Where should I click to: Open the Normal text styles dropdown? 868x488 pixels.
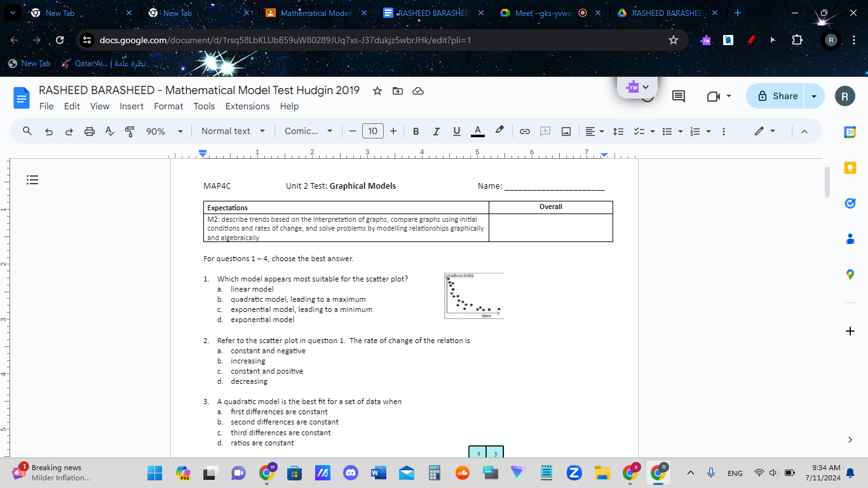[x=233, y=131]
